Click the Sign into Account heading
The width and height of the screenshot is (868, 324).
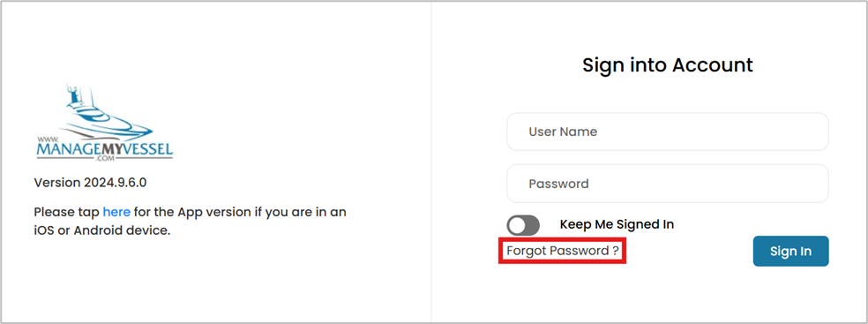point(668,65)
